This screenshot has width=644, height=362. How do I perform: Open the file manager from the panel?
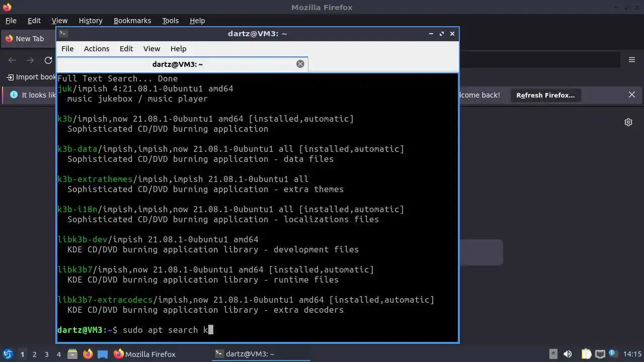click(x=72, y=354)
